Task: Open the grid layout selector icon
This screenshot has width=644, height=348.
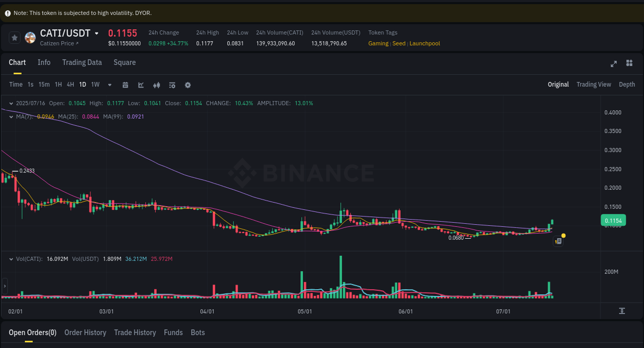Action: tap(629, 63)
